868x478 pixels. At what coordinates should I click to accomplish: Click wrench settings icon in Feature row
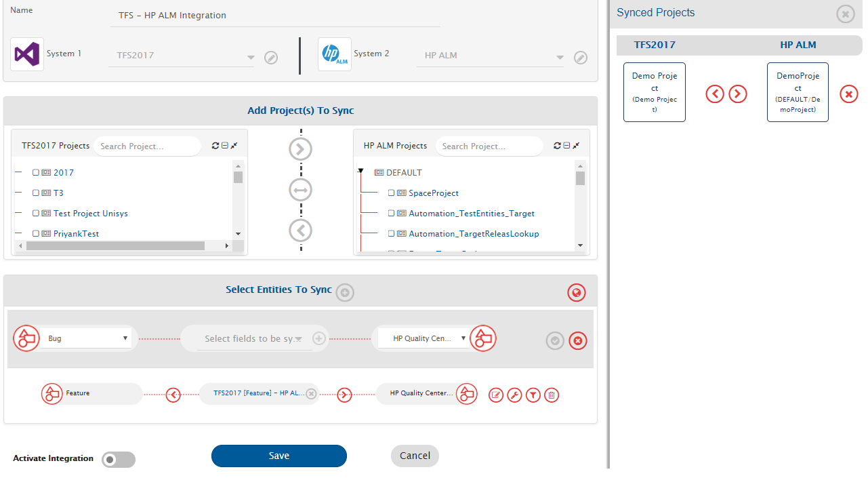coord(514,395)
